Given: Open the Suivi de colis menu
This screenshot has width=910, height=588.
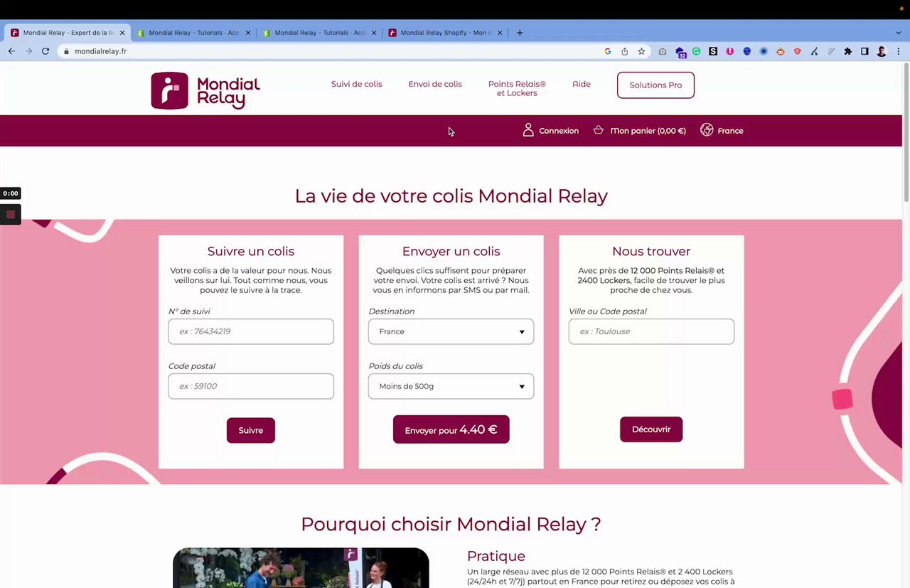Looking at the screenshot, I should (356, 84).
